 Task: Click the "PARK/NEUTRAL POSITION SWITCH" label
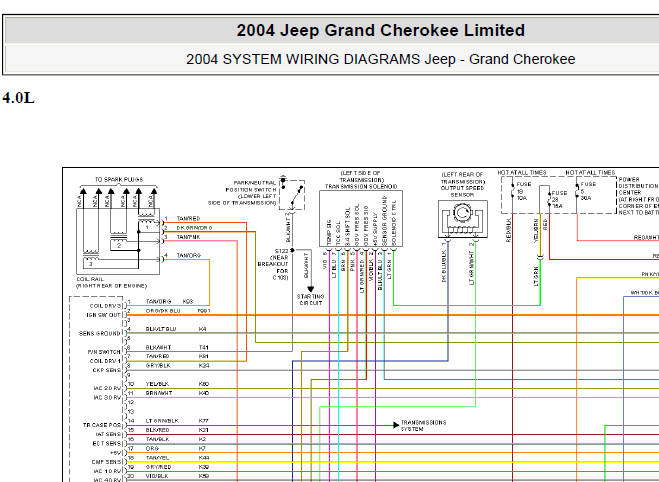tap(251, 186)
